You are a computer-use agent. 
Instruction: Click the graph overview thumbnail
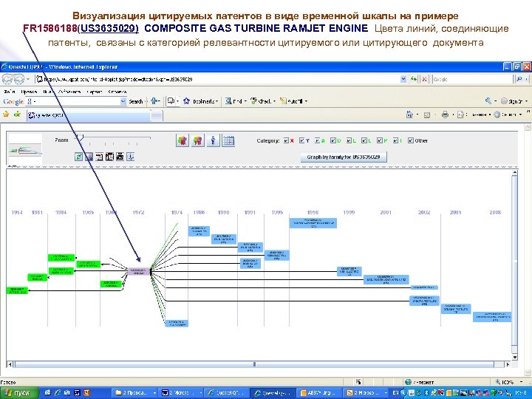coord(25,149)
